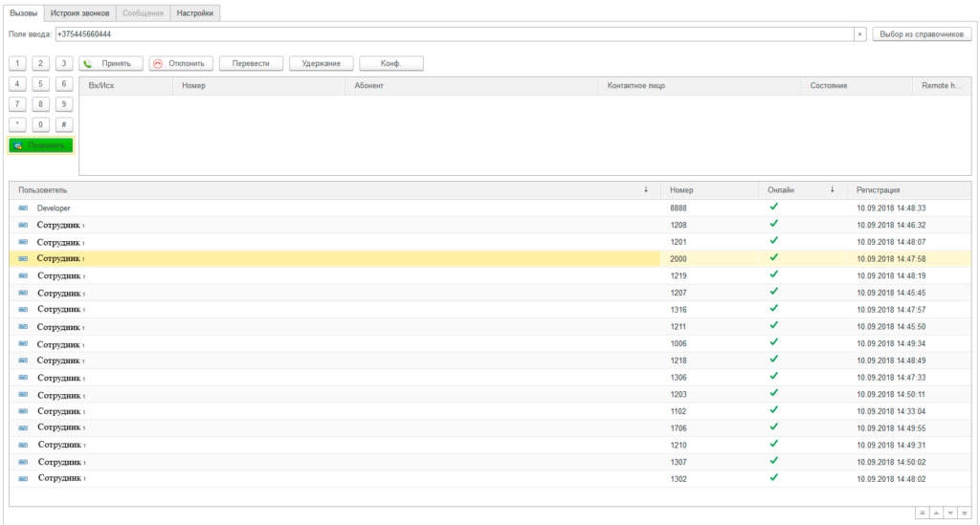
Task: Click the scroll-to-first-row arrow icon
Action: (922, 513)
